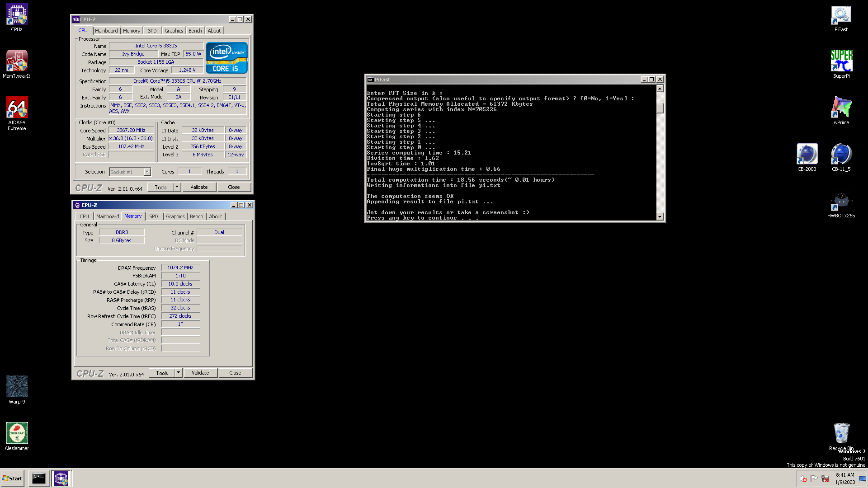Click the memory Size value 8 GBytes

click(x=122, y=240)
